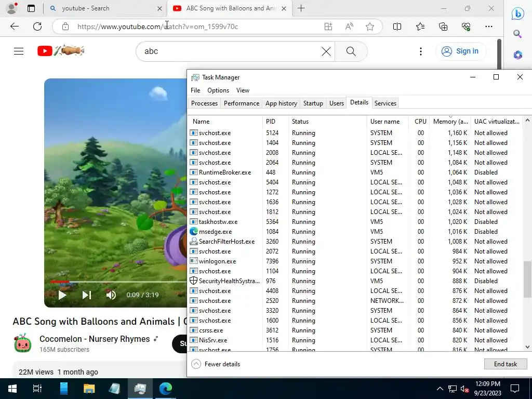Viewport: 532px width, 399px height.
Task: Clear the YouTube search text
Action: coord(326,51)
